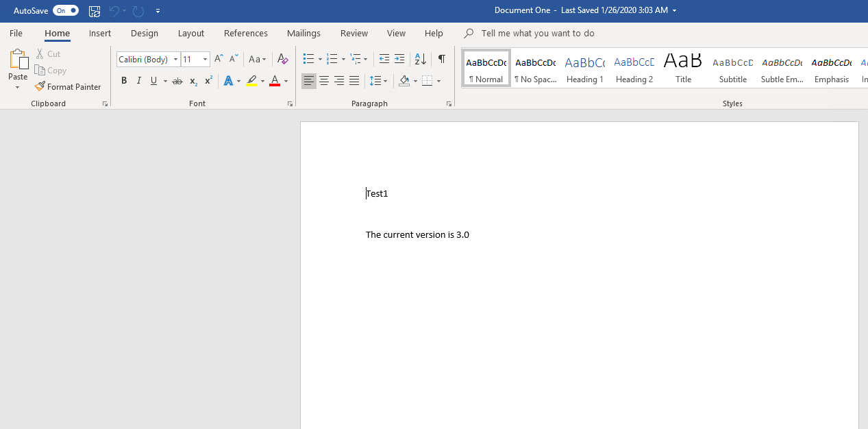
Task: Apply strikethrough formatting
Action: tap(177, 81)
